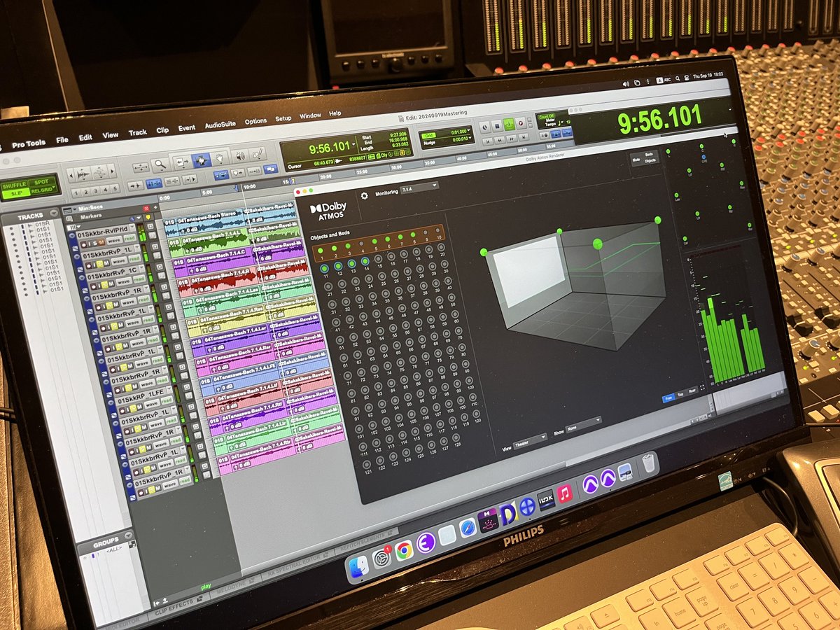The width and height of the screenshot is (840, 630).
Task: Launch Safari from the Dock
Action: pyautogui.click(x=468, y=528)
